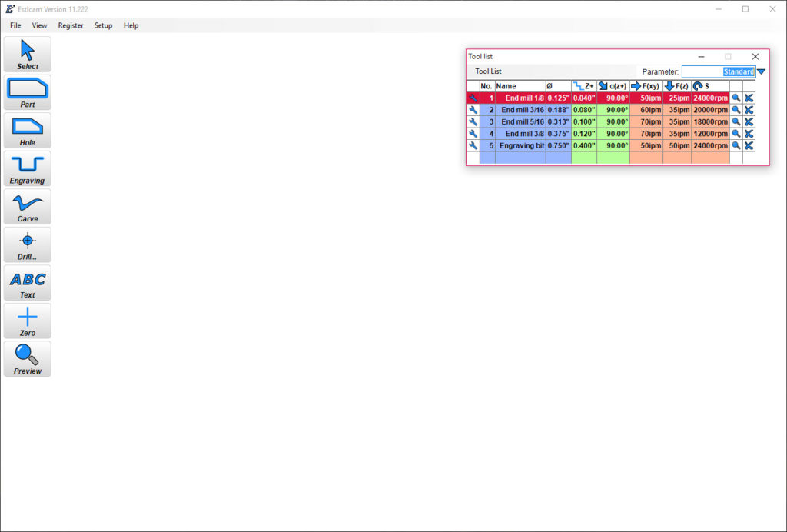Open the File menu

[x=15, y=25]
